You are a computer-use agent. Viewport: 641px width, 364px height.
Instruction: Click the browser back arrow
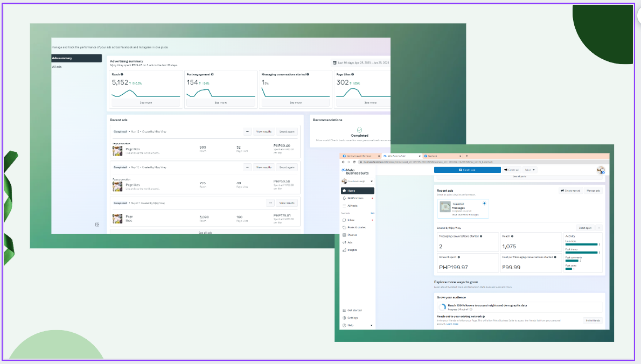[344, 162]
